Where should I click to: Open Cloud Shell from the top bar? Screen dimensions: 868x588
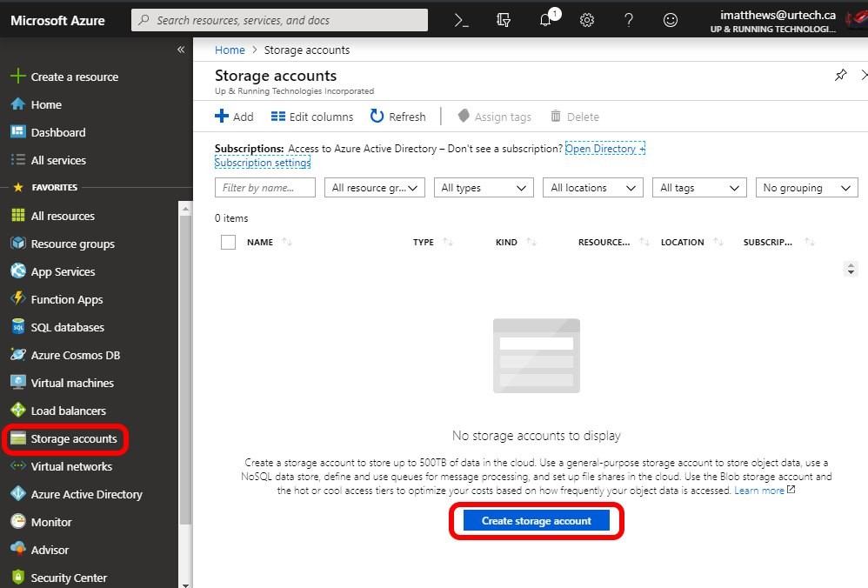[462, 20]
